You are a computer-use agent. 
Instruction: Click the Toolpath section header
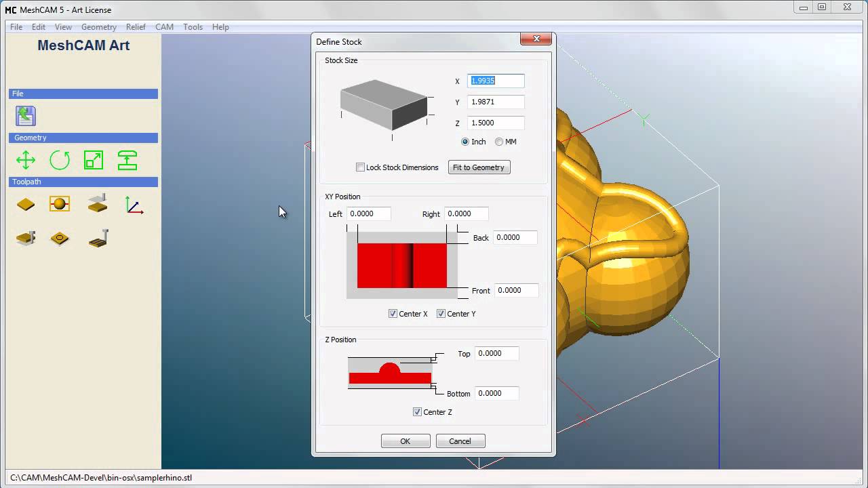pyautogui.click(x=83, y=182)
